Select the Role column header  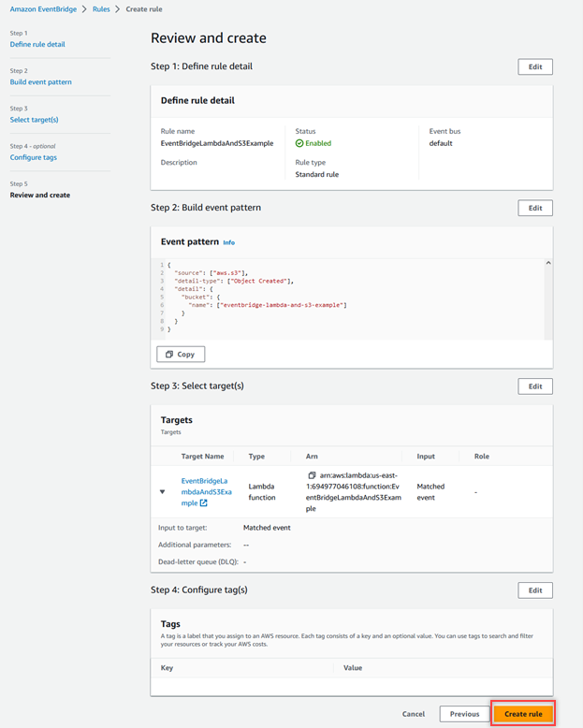[x=481, y=457]
